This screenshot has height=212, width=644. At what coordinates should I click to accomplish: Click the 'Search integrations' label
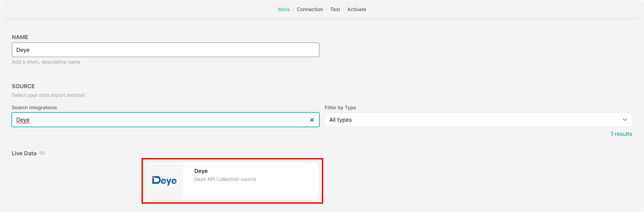coord(34,108)
